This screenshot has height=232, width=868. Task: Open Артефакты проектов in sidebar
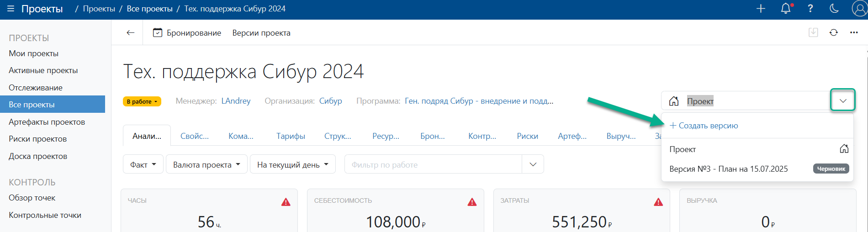click(x=47, y=122)
